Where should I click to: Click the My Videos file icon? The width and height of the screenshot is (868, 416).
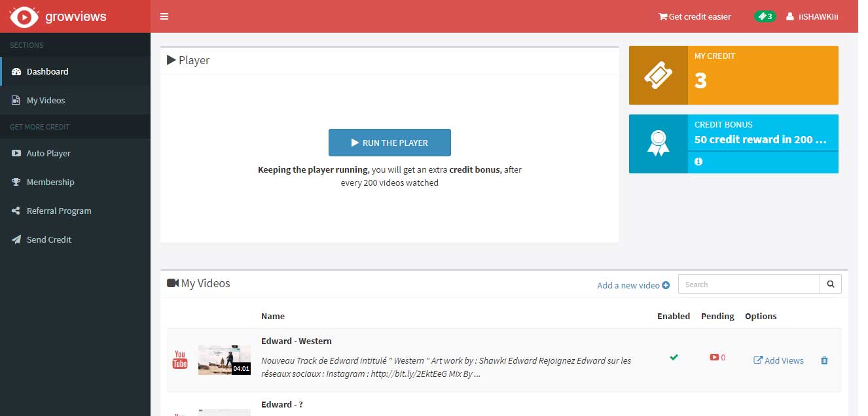tap(16, 100)
